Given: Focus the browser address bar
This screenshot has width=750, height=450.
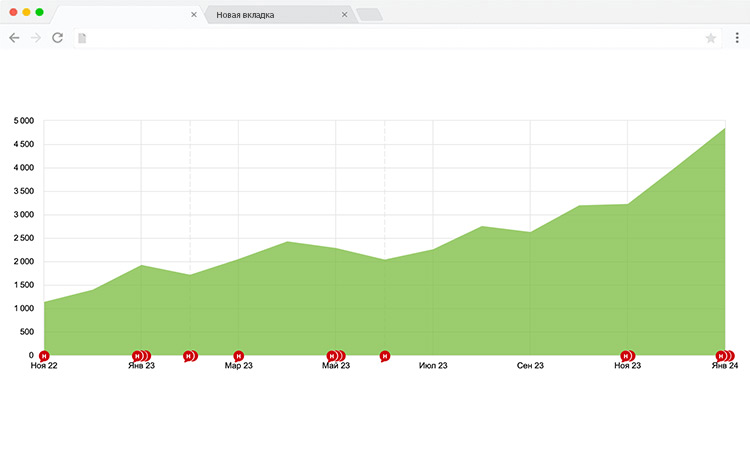Looking at the screenshot, I should tap(390, 38).
